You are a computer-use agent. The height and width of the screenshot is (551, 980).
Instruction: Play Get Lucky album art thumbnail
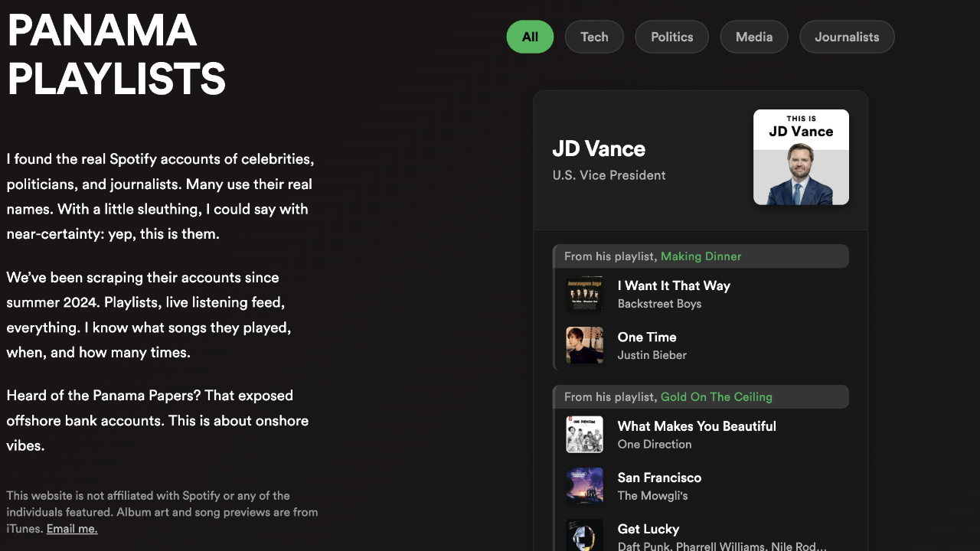point(584,535)
